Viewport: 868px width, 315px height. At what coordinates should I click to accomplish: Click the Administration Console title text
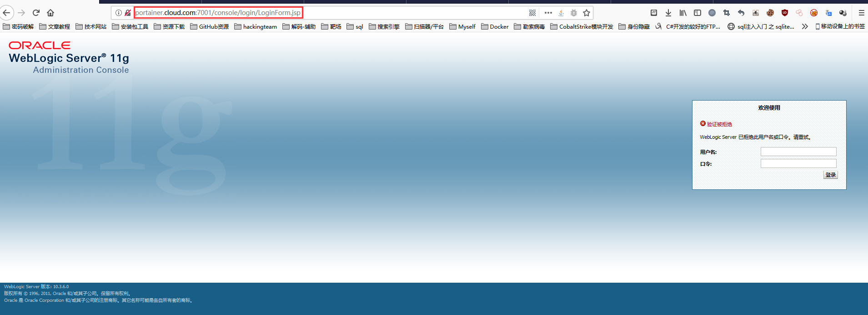click(x=81, y=70)
